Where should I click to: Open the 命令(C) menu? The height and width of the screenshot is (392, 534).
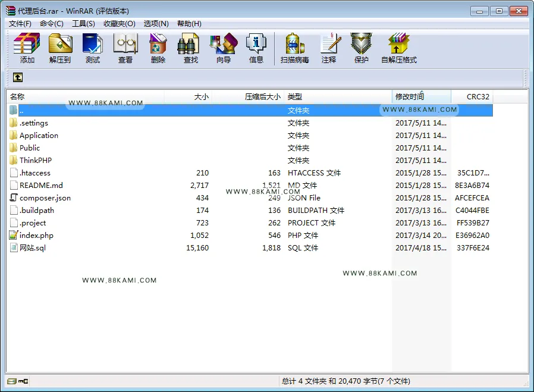[x=51, y=24]
